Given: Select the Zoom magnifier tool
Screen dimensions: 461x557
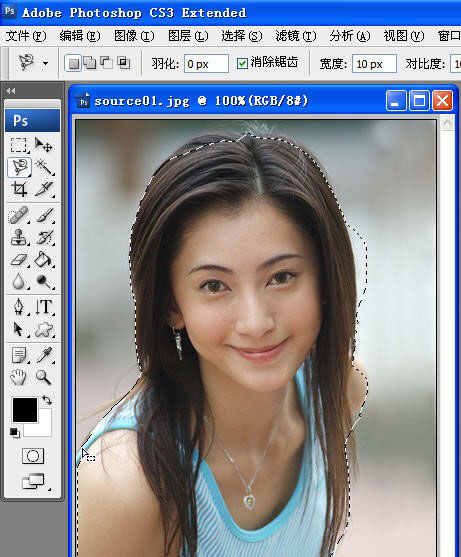Looking at the screenshot, I should 44,377.
